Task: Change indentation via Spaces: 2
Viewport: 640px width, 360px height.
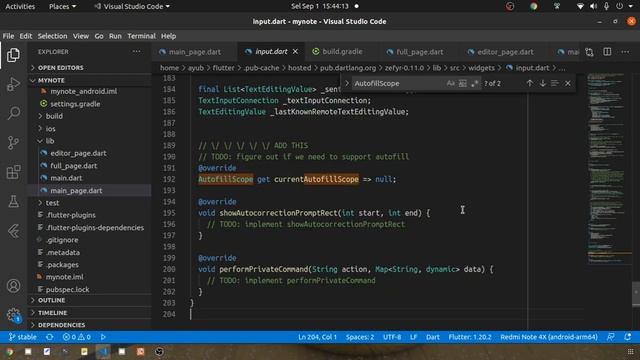Action: (x=360, y=337)
